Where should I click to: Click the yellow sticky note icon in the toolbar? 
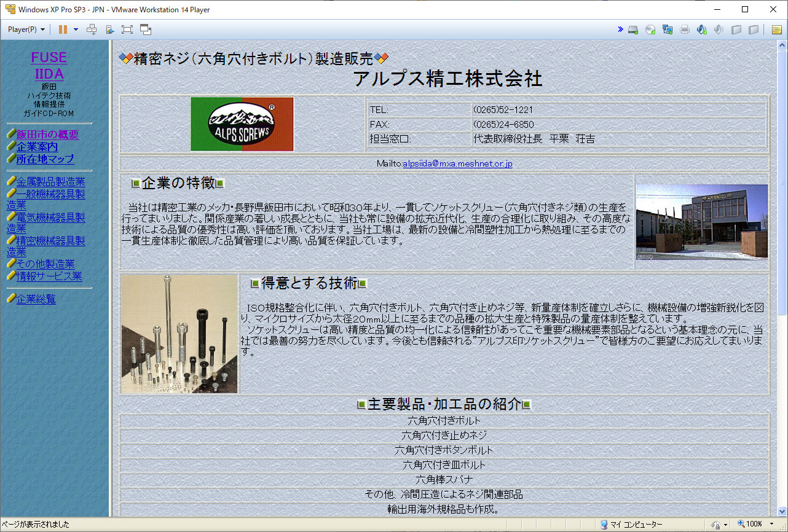[x=777, y=29]
